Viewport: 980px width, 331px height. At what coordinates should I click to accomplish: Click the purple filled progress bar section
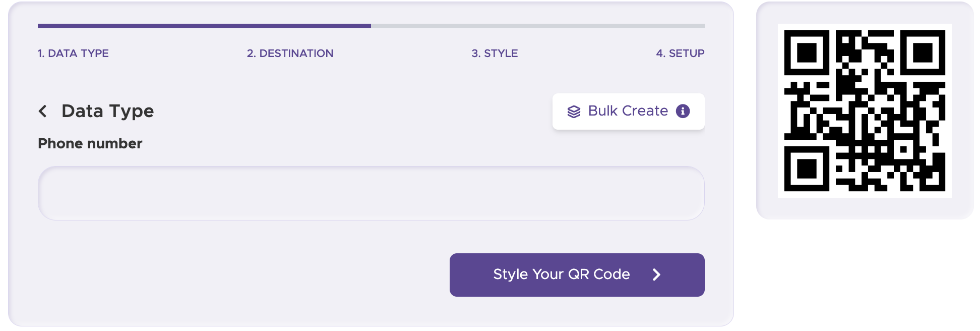click(204, 26)
